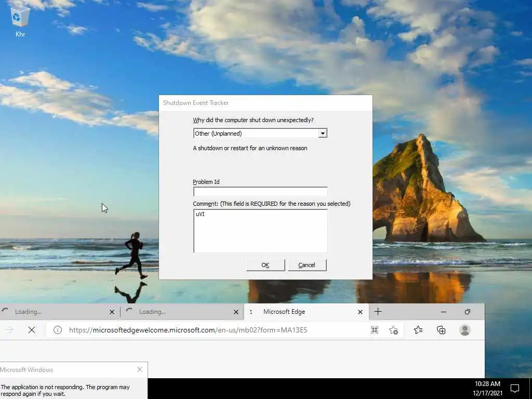Image resolution: width=532 pixels, height=399 pixels.
Task: Click the Edge address bar URL
Action: tap(188, 330)
